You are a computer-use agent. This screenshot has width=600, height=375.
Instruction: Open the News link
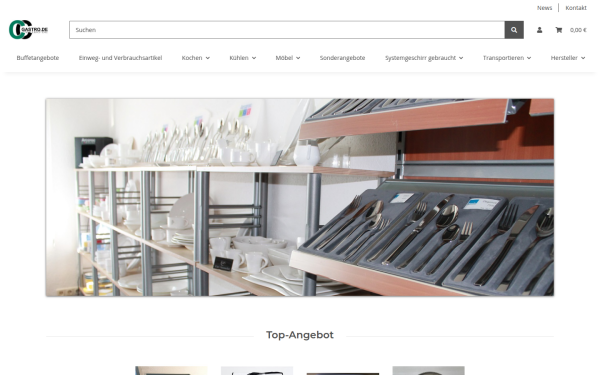pyautogui.click(x=544, y=8)
